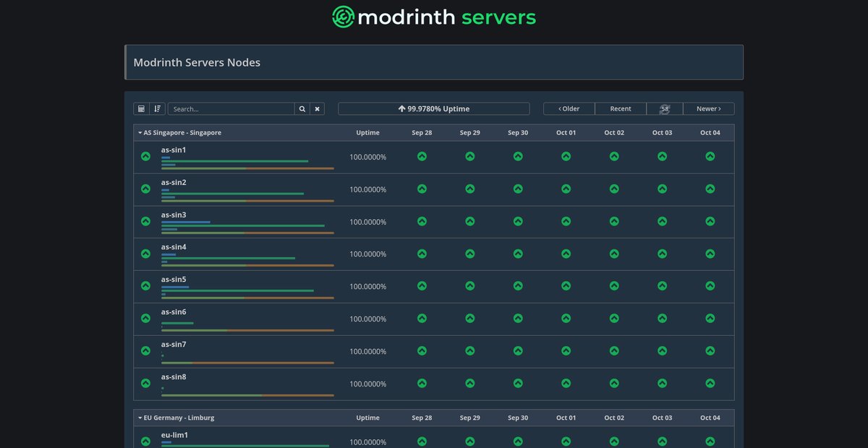Click as-sin8 Sep 28 uptime icon

(x=422, y=384)
